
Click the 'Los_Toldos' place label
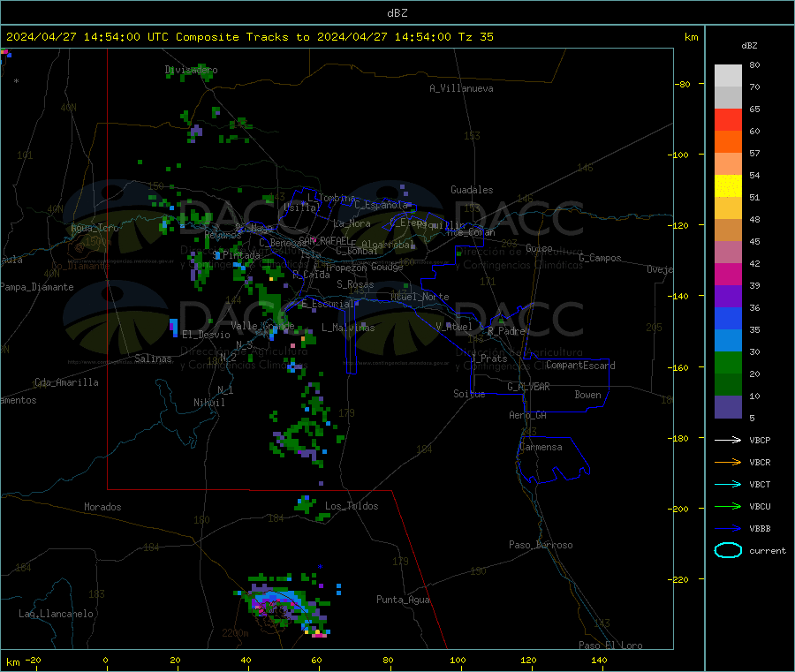(352, 506)
